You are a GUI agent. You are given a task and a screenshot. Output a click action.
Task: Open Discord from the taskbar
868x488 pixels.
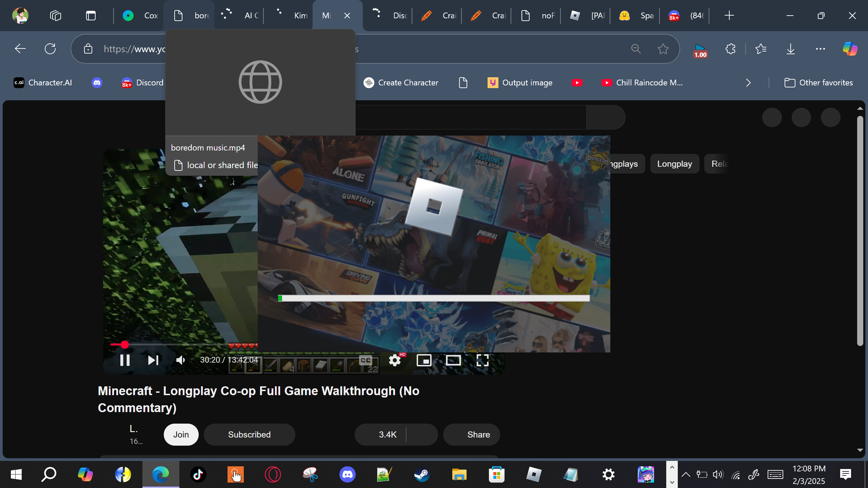point(347,474)
